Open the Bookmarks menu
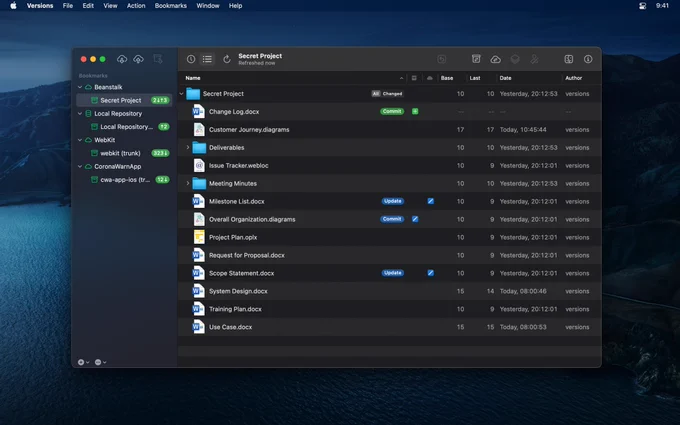 click(x=170, y=6)
